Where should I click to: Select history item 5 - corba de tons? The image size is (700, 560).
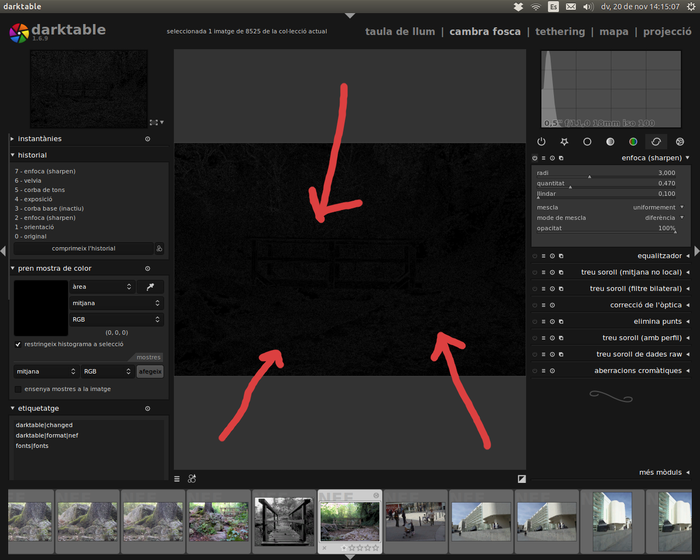click(x=40, y=190)
